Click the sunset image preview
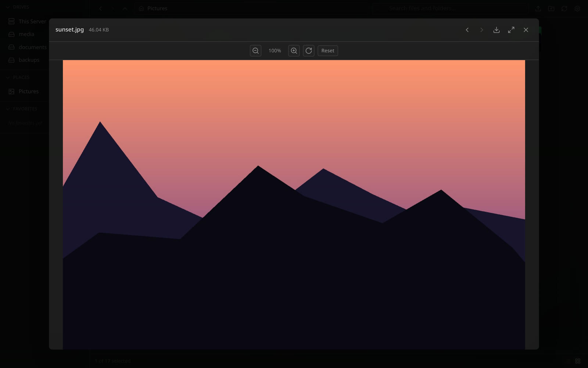The width and height of the screenshot is (588, 368). 294,205
